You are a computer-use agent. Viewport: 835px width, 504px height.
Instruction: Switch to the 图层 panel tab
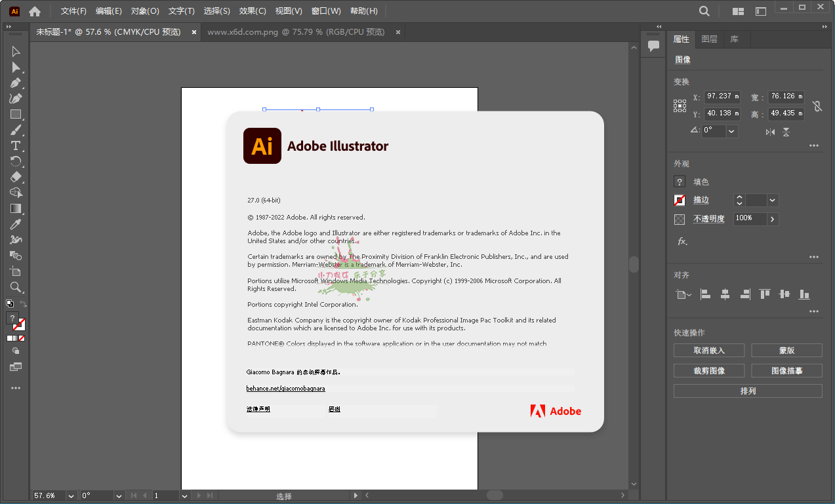click(709, 39)
